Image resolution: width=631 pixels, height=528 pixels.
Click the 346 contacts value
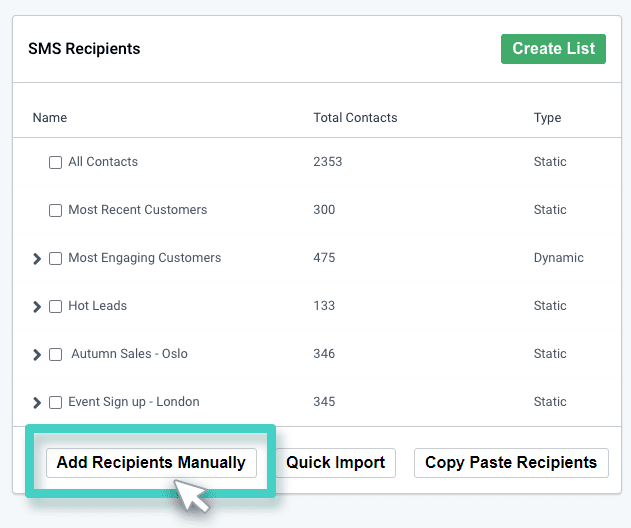(324, 354)
